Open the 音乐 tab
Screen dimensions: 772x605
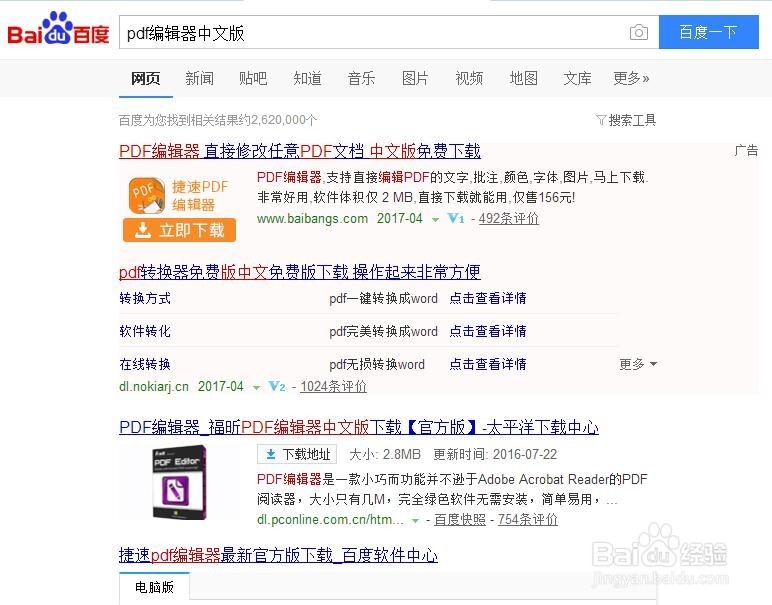[361, 78]
